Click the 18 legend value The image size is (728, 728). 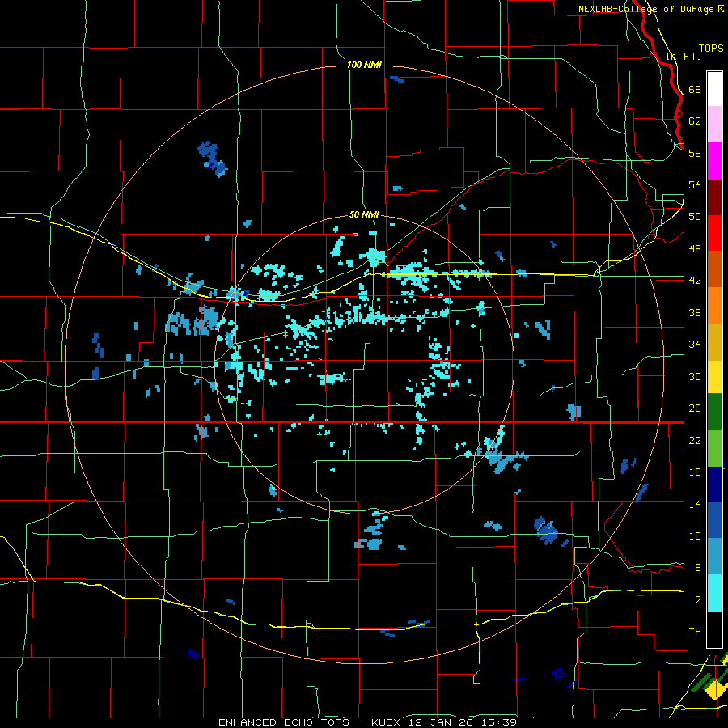[x=695, y=472]
